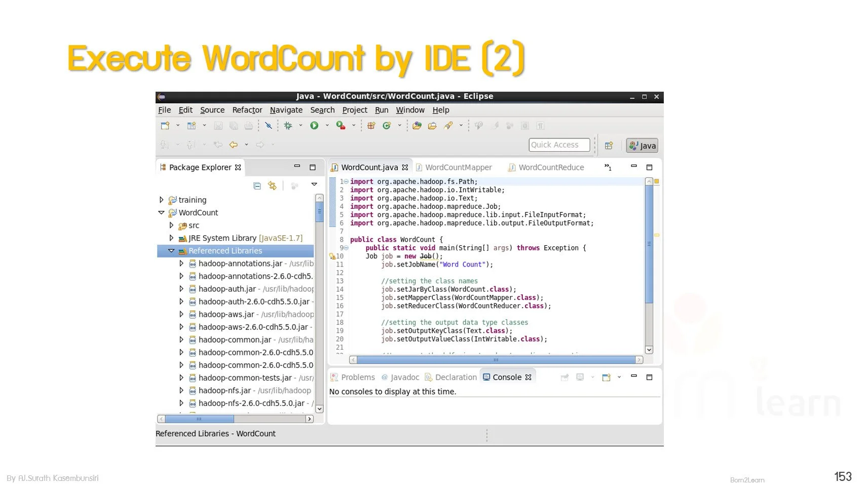
Task: Open the File menu
Action: (164, 110)
